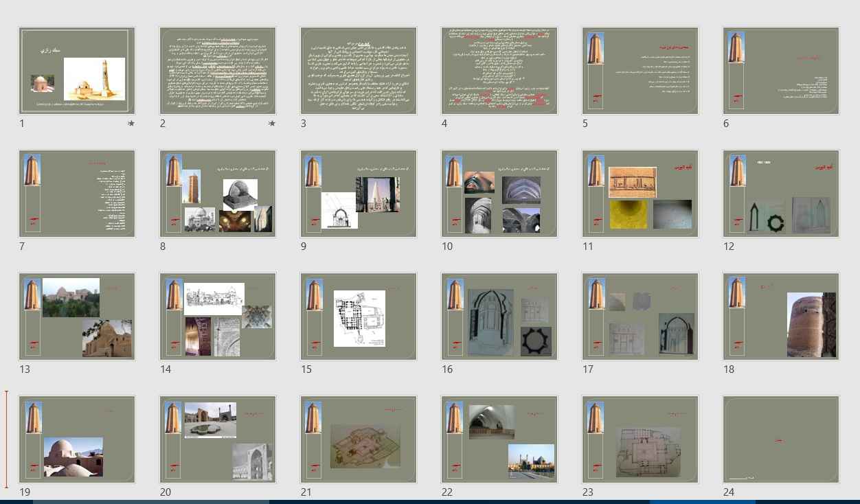Screen dimensions: 860x504
Task: Click the transition star icon under slide 1
Action: tap(131, 124)
